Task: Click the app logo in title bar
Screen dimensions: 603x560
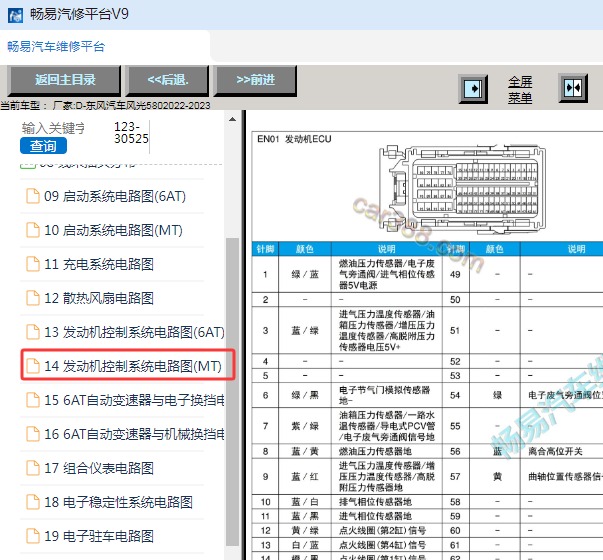Action: pyautogui.click(x=15, y=15)
